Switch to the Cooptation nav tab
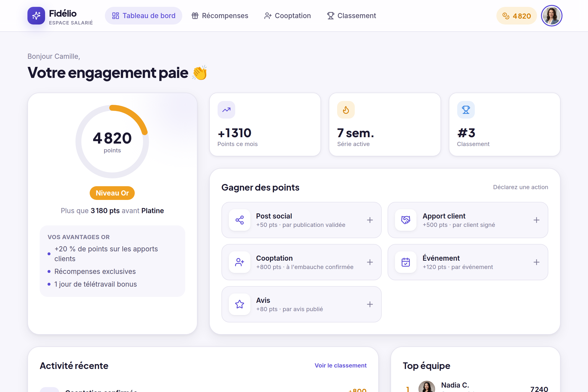Viewport: 588px width, 392px height. pos(287,16)
